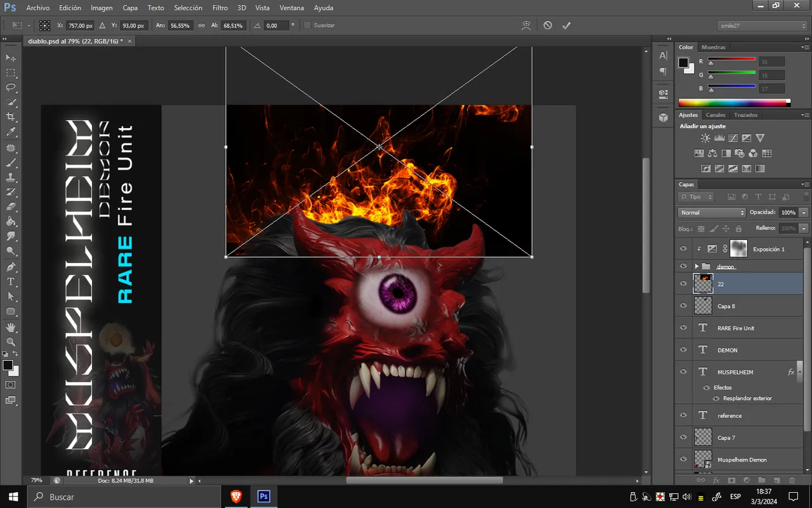Select the Horizontal Type tool

pyautogui.click(x=11, y=281)
